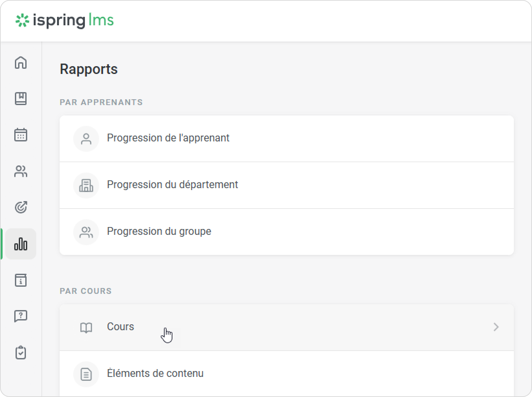532x397 pixels.
Task: Click the building icon beside Progression du département
Action: pyautogui.click(x=86, y=186)
